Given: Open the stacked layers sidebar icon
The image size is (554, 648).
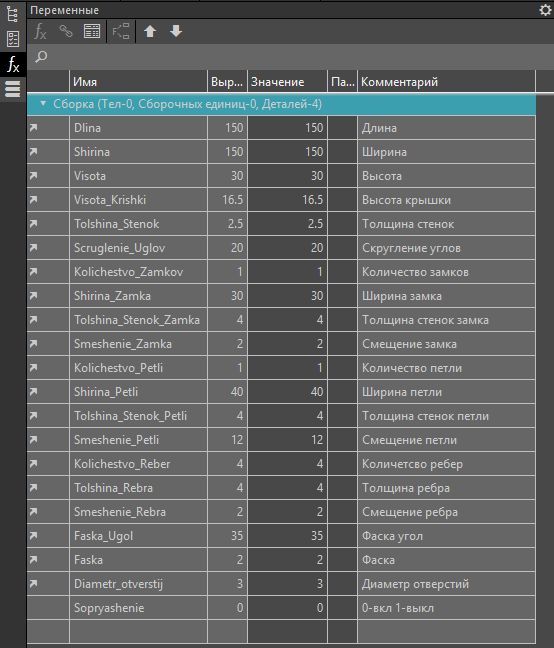Looking at the screenshot, I should tap(13, 89).
